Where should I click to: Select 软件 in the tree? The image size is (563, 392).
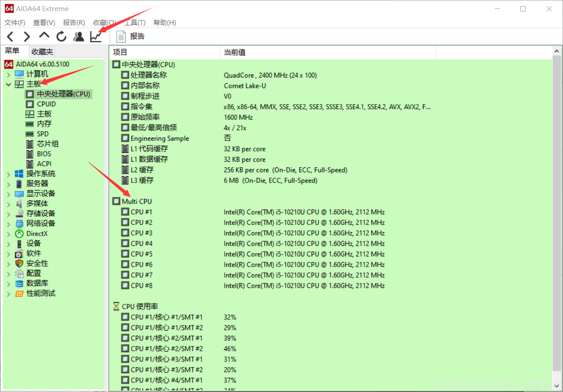tap(34, 253)
